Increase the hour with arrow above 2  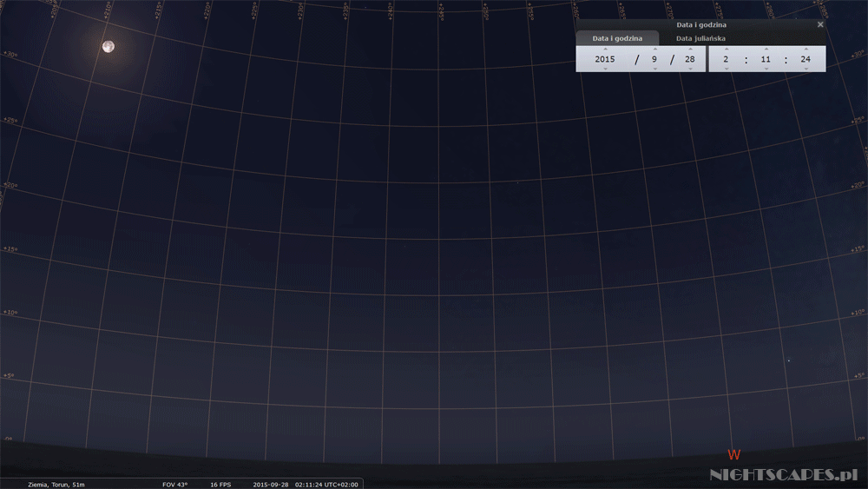pos(727,49)
